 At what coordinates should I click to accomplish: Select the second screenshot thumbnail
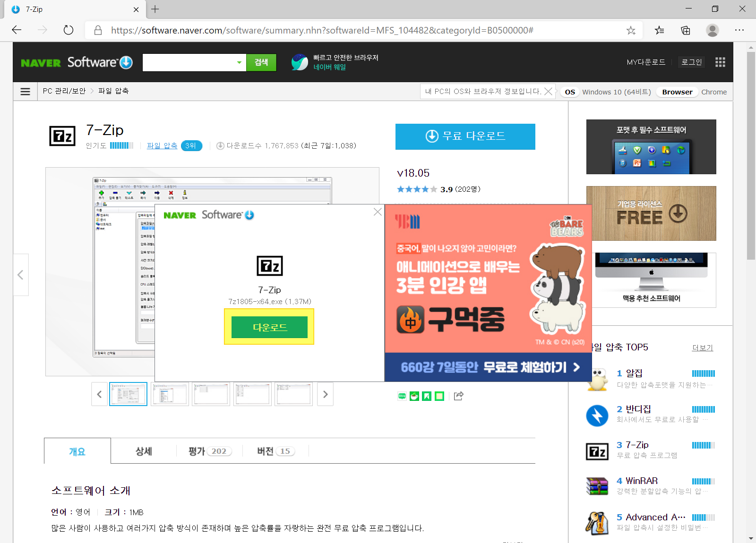coord(170,394)
